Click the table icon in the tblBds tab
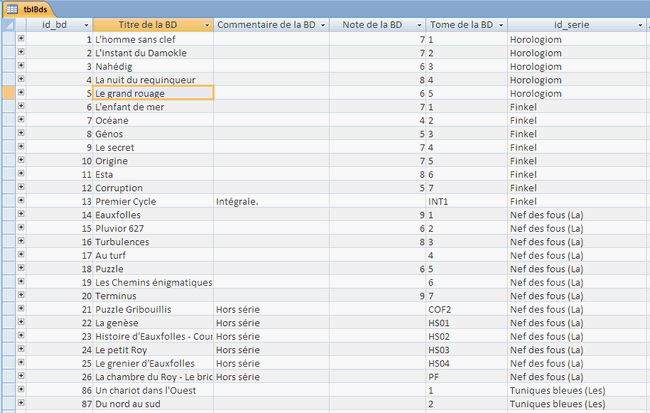Viewport: 650px width, 413px height. (x=12, y=8)
